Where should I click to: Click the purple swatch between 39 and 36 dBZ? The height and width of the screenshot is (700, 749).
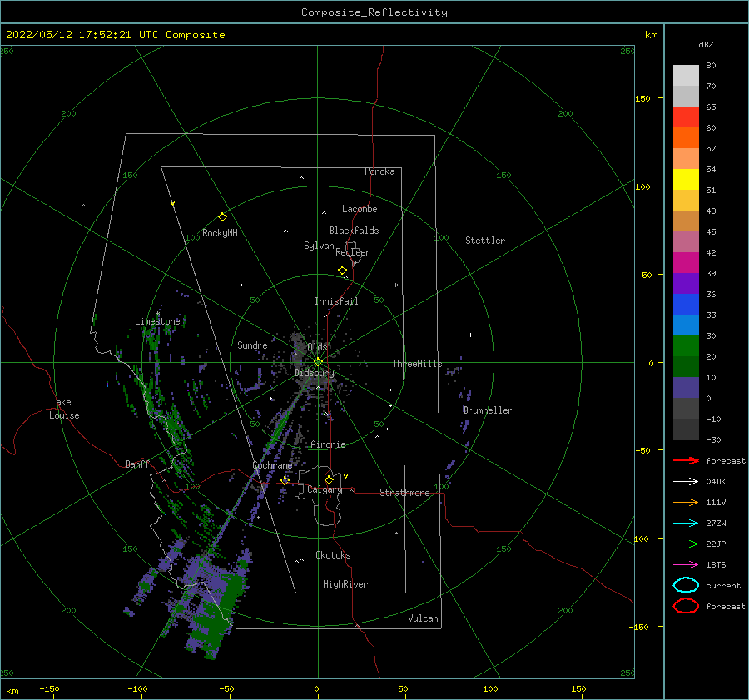686,283
